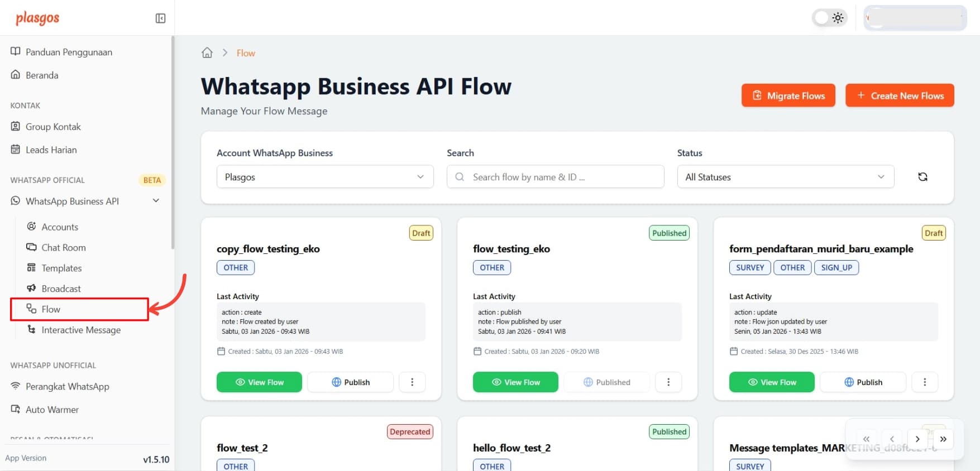Jump to last page double-arrow
Screen dimensions: 980x471
point(943,439)
